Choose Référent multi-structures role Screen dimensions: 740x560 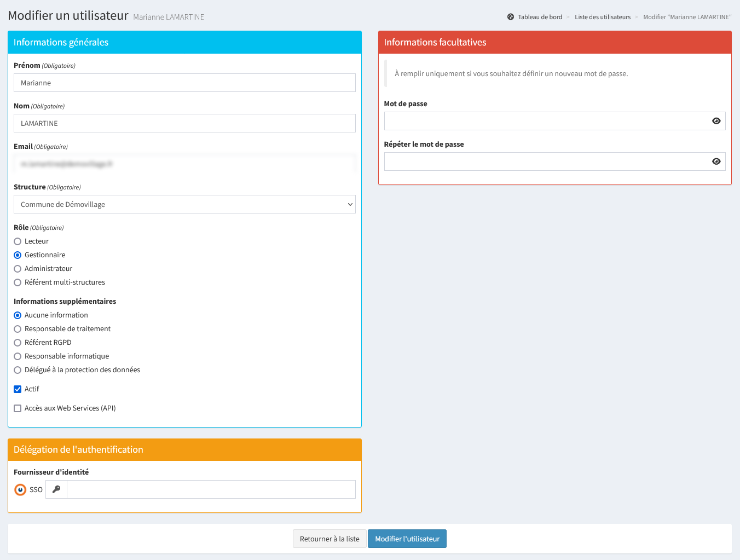18,282
